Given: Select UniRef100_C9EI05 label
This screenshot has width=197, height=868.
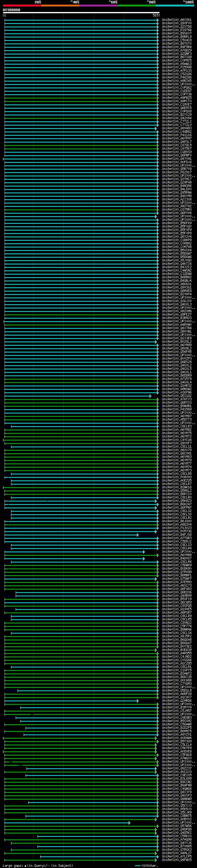Looking at the screenshot, I should 176,775.
